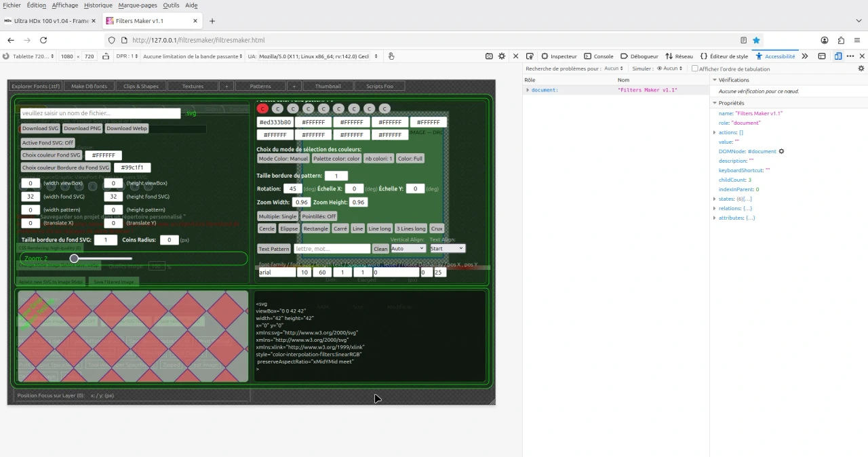This screenshot has width=868, height=457.
Task: Open accessibility panel settings gear
Action: [x=861, y=68]
